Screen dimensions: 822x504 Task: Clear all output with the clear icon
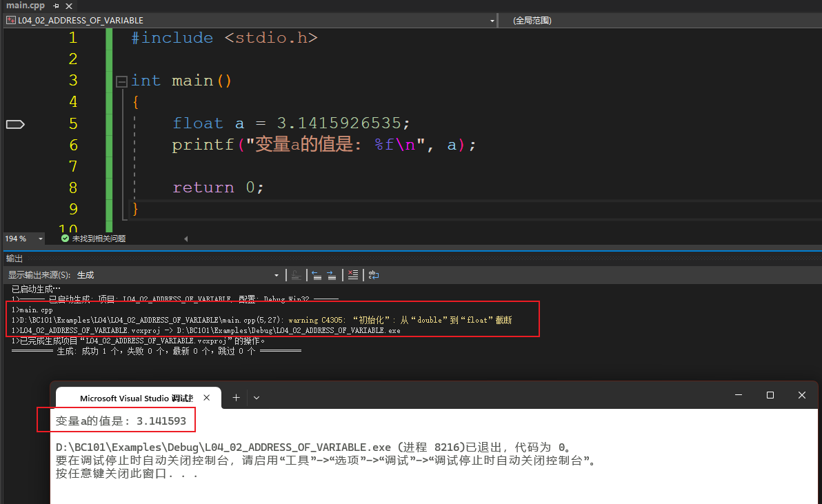pyautogui.click(x=353, y=275)
